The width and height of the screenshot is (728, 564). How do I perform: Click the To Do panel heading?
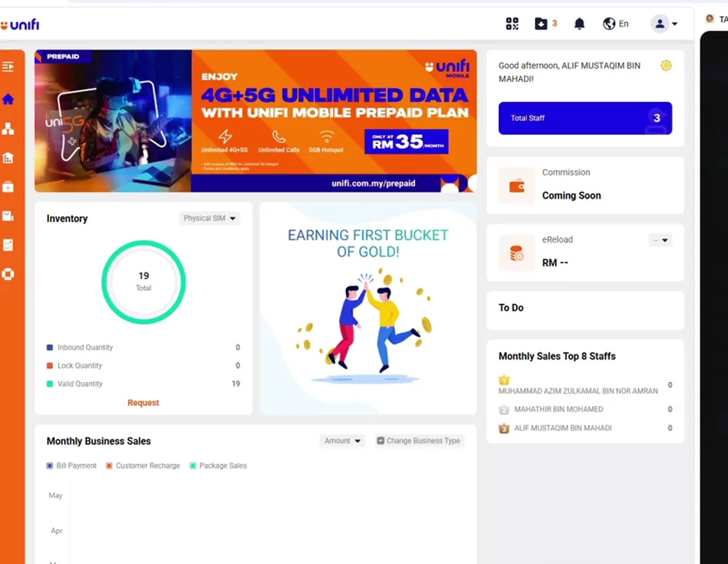[x=511, y=308]
